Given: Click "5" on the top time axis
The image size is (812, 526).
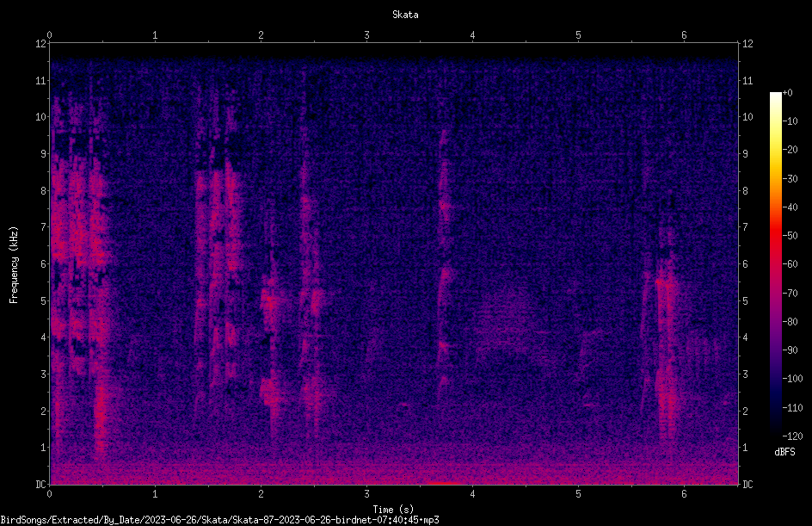Looking at the screenshot, I should click(x=578, y=35).
